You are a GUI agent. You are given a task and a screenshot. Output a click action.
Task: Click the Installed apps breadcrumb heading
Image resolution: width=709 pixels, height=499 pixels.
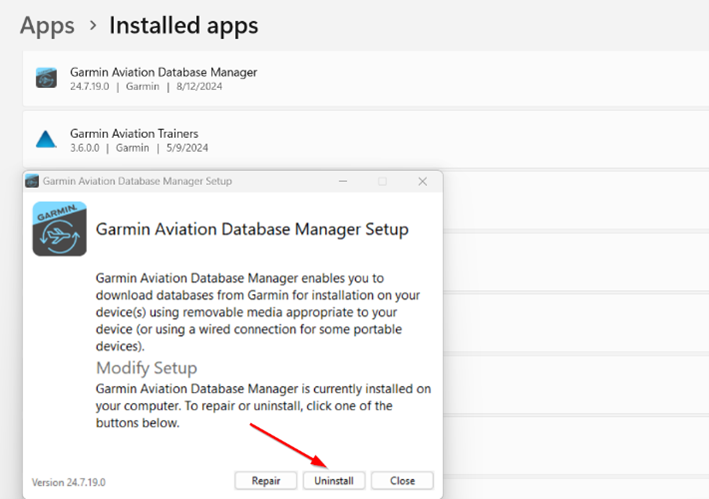click(x=184, y=25)
